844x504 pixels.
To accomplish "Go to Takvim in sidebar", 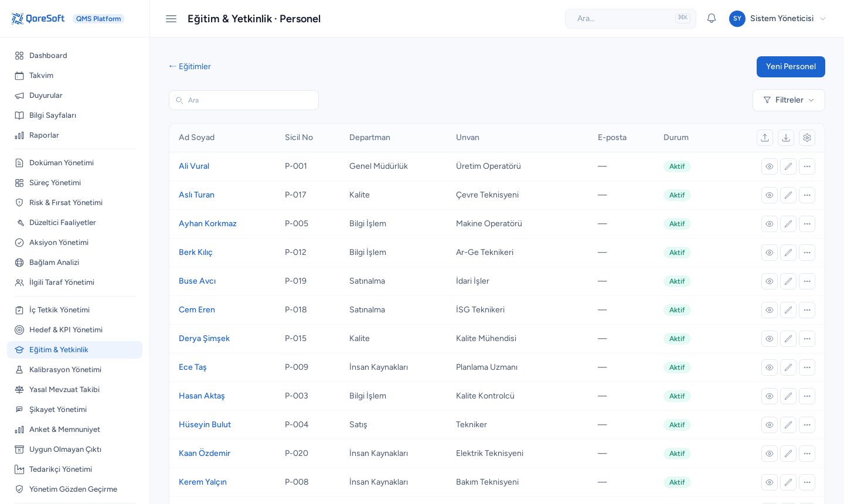I will point(74,76).
